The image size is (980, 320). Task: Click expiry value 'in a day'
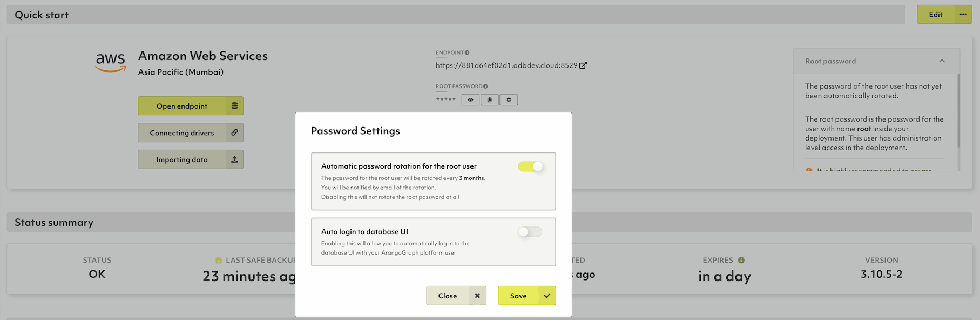click(725, 276)
